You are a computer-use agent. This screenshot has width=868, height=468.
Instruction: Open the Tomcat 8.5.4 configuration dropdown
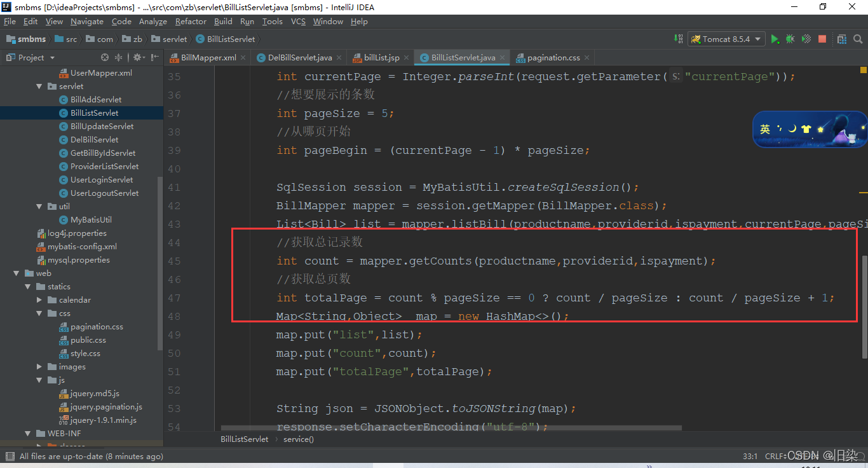pos(758,39)
